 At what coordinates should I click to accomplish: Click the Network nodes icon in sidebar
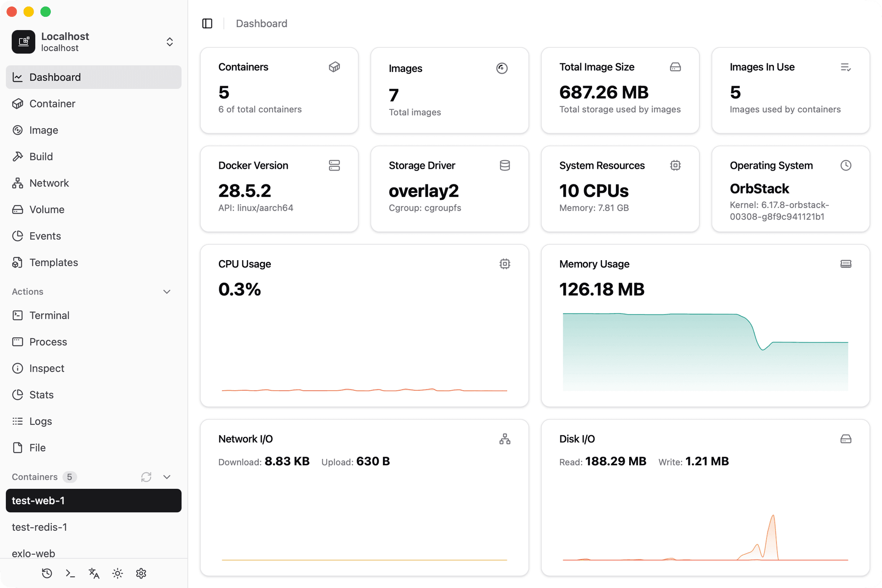click(x=18, y=183)
